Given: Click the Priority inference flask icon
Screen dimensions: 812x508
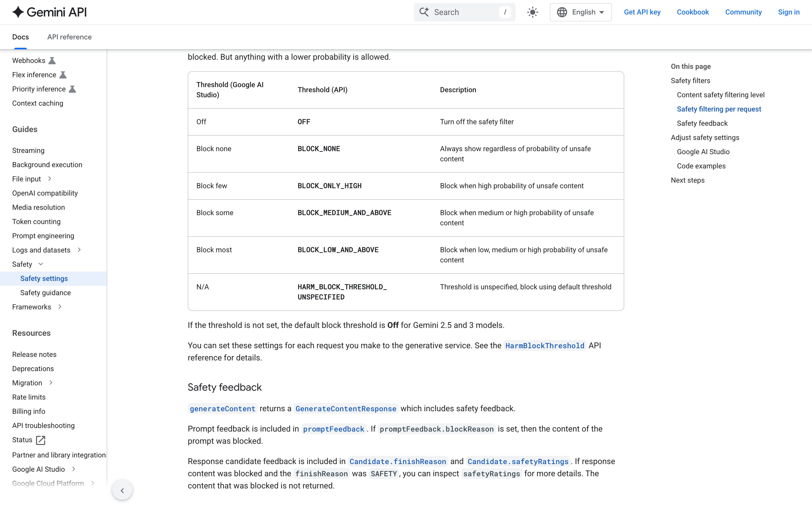Looking at the screenshot, I should [x=73, y=89].
